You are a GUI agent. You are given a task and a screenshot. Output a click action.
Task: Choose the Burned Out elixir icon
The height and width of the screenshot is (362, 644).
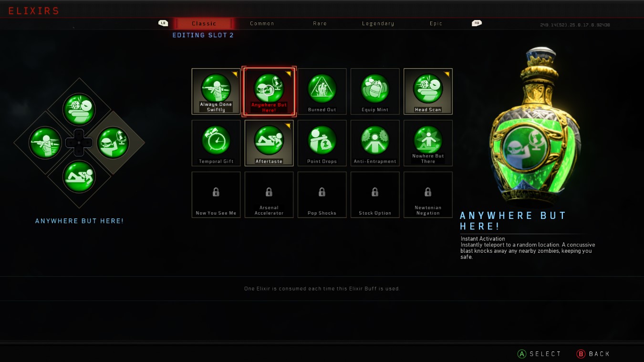click(322, 92)
